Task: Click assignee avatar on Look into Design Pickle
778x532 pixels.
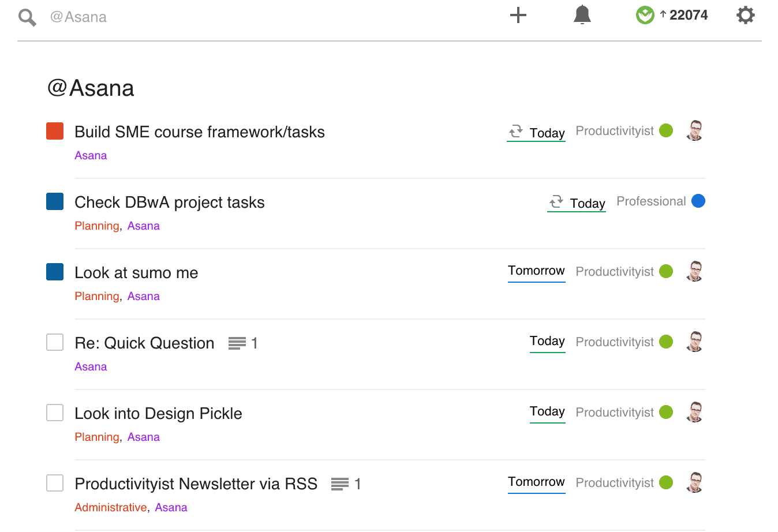Action: coord(695,412)
